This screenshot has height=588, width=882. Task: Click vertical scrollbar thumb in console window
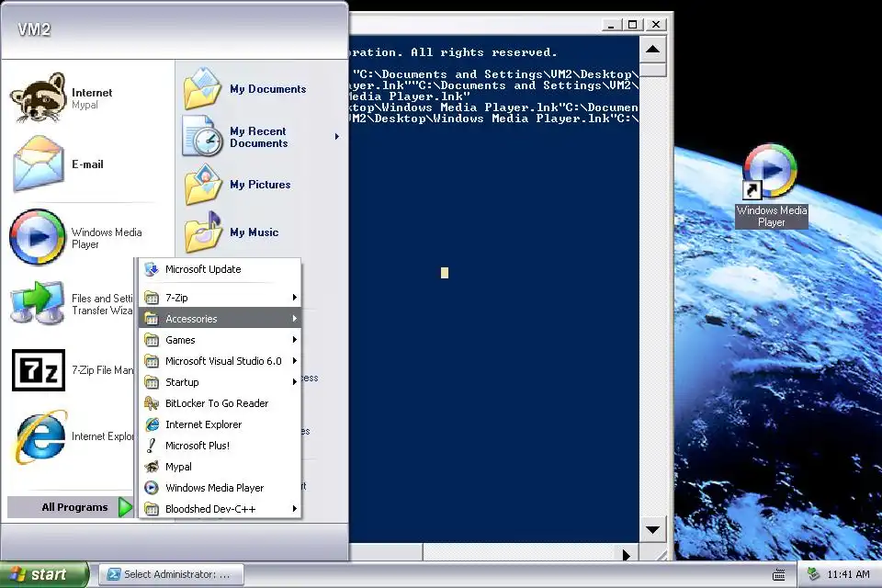[x=652, y=69]
